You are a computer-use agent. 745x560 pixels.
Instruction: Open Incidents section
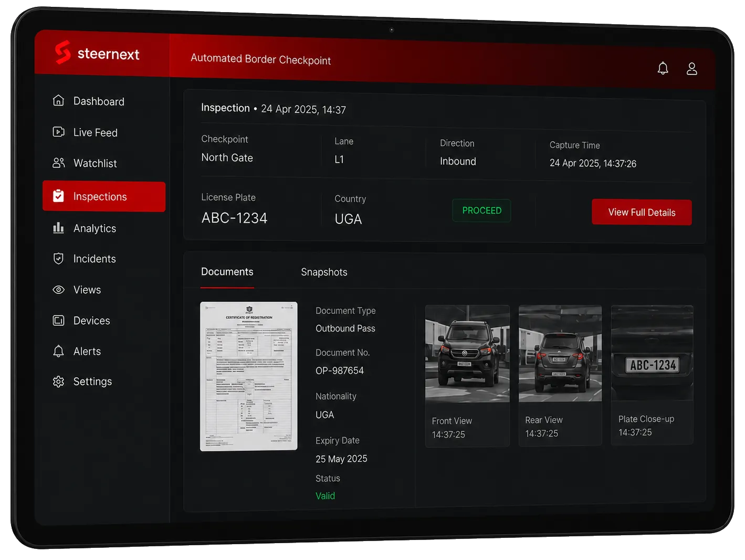tap(95, 259)
